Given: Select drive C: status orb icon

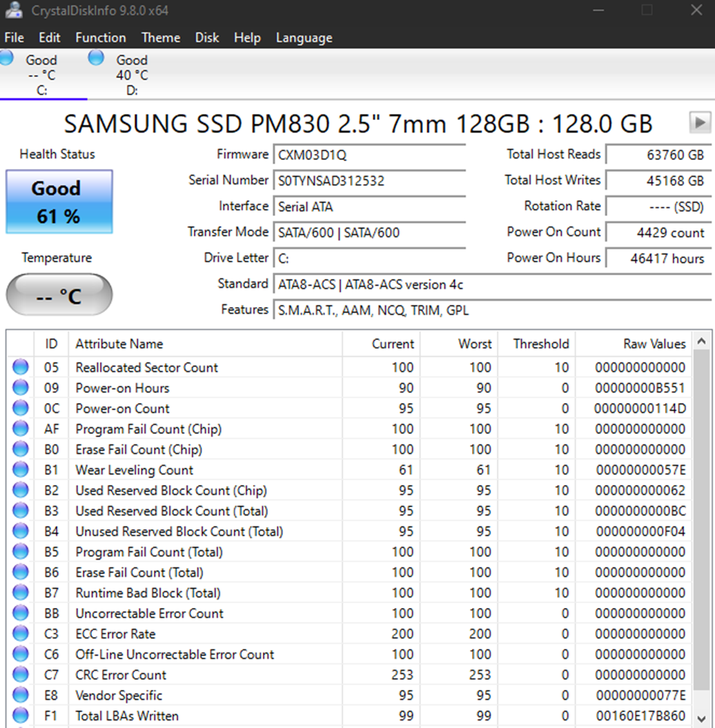Looking at the screenshot, I should 6,59.
